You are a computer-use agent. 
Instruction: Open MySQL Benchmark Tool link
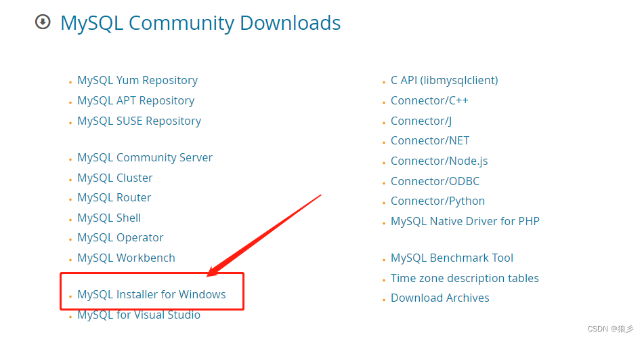tap(452, 258)
